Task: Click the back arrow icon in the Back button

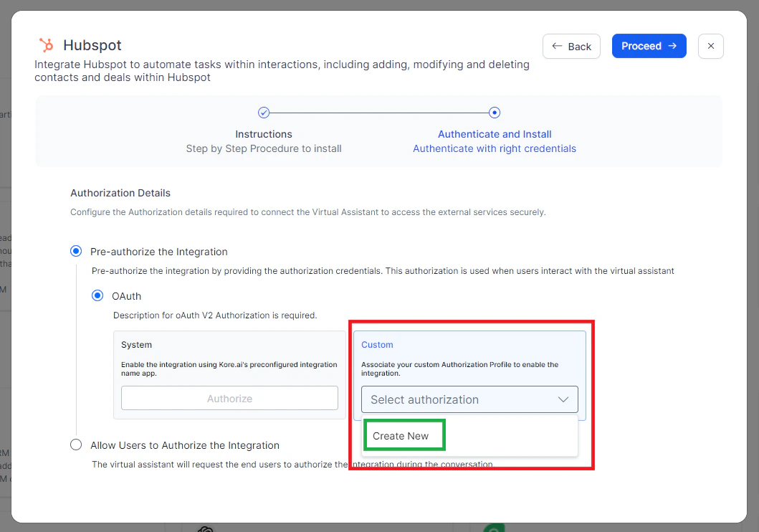Action: [x=555, y=46]
